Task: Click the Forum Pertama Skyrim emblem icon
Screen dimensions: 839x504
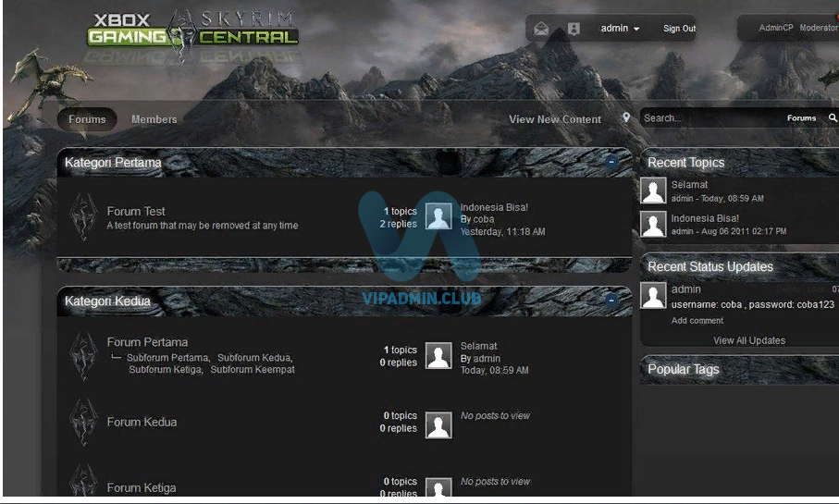Action: click(83, 355)
